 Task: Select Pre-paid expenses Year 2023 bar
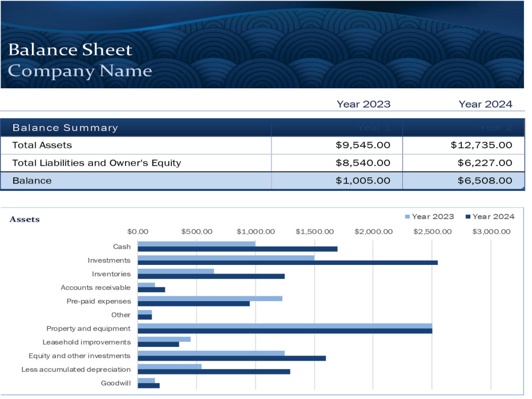pos(210,298)
